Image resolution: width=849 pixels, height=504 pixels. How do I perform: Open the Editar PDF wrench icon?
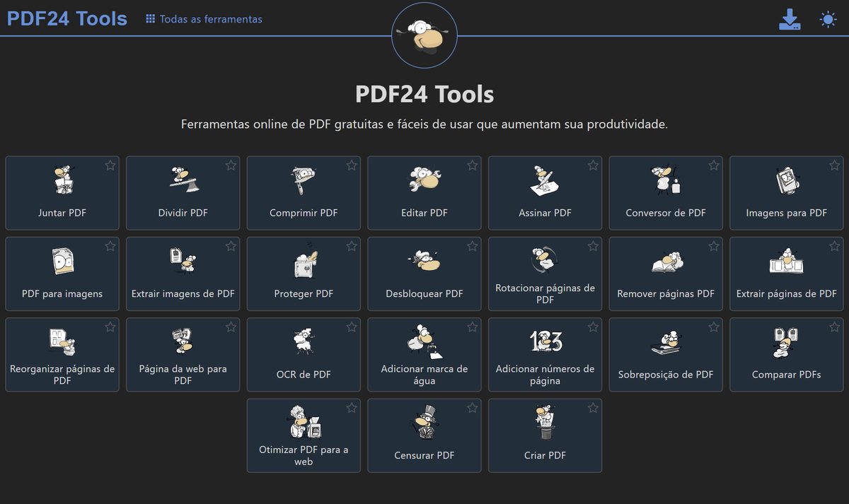pos(424,180)
